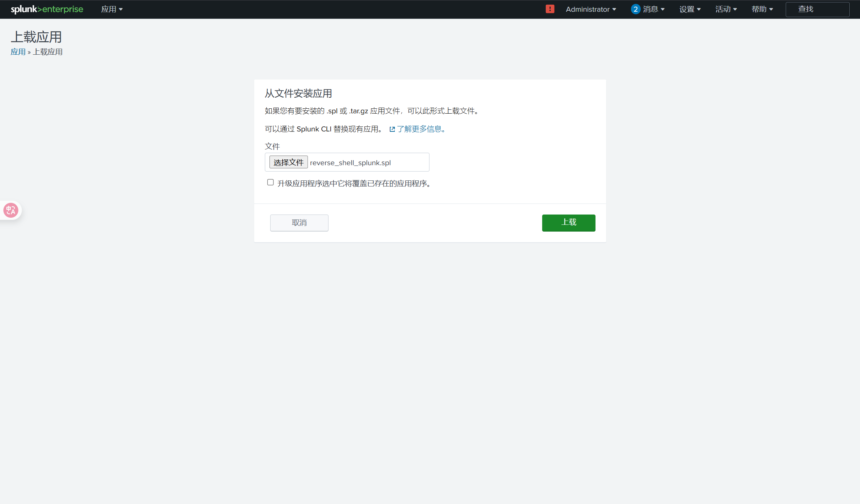Screen dimensions: 860x504
Task: Enable the 升级应用程序 overwrite checkbox
Action: coord(271,183)
